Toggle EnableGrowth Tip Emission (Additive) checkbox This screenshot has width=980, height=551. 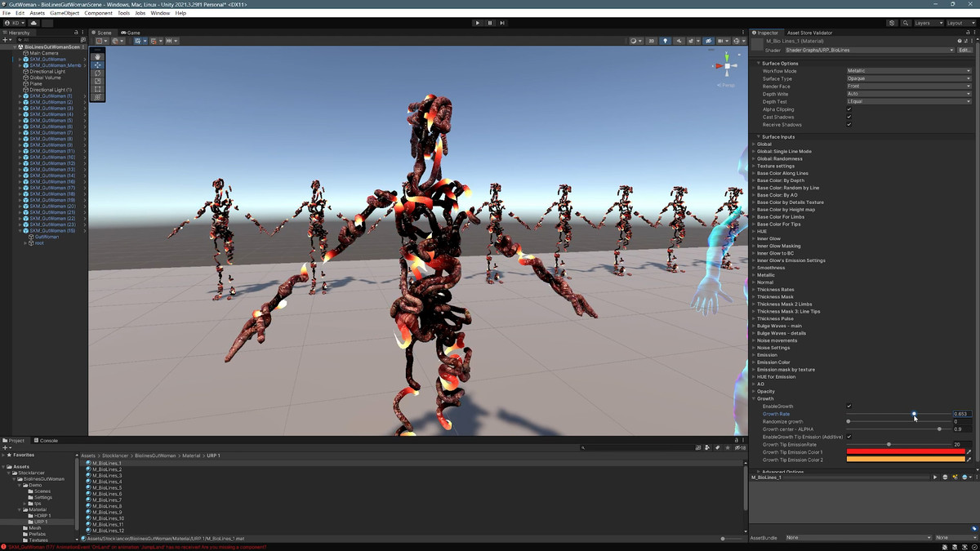[849, 437]
